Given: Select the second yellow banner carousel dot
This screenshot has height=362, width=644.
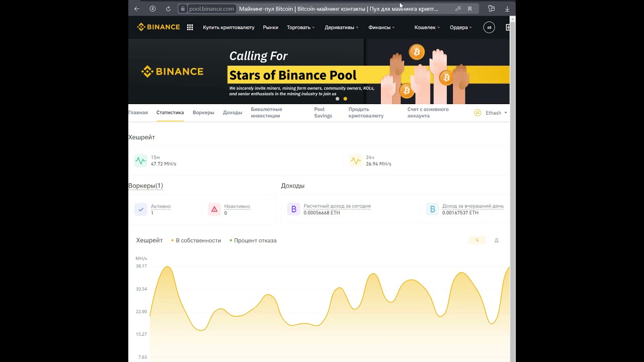Looking at the screenshot, I should (x=345, y=99).
